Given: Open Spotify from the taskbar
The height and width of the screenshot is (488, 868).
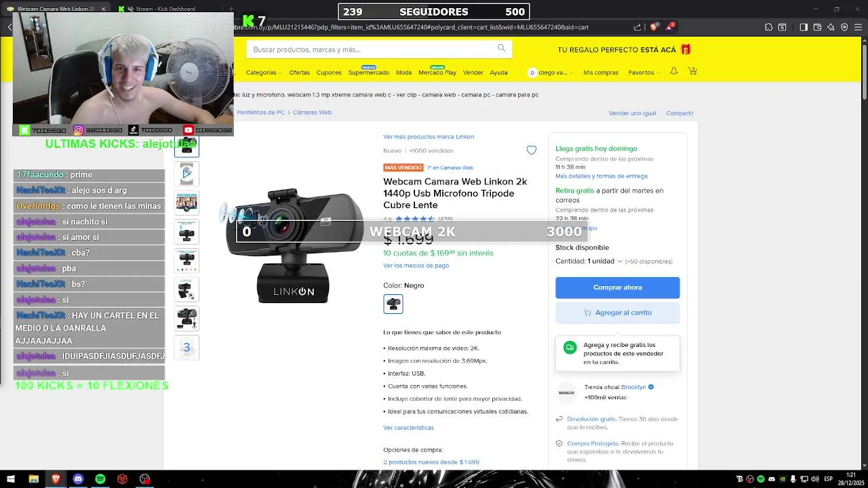Looking at the screenshot, I should (100, 479).
